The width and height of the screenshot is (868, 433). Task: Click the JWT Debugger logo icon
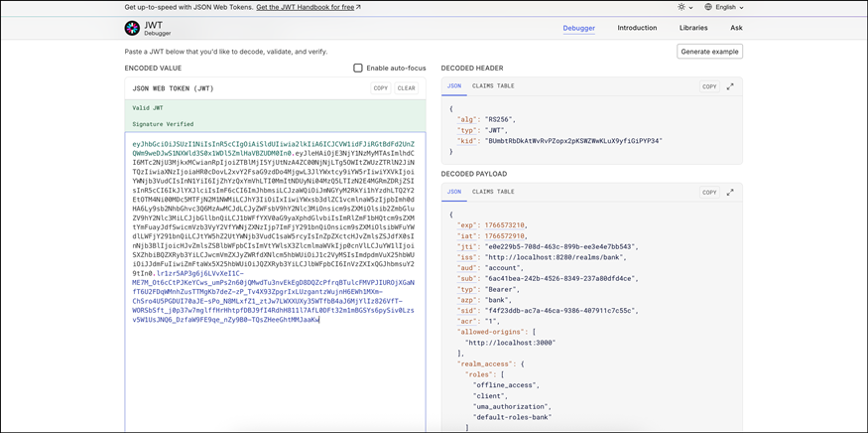(x=132, y=29)
